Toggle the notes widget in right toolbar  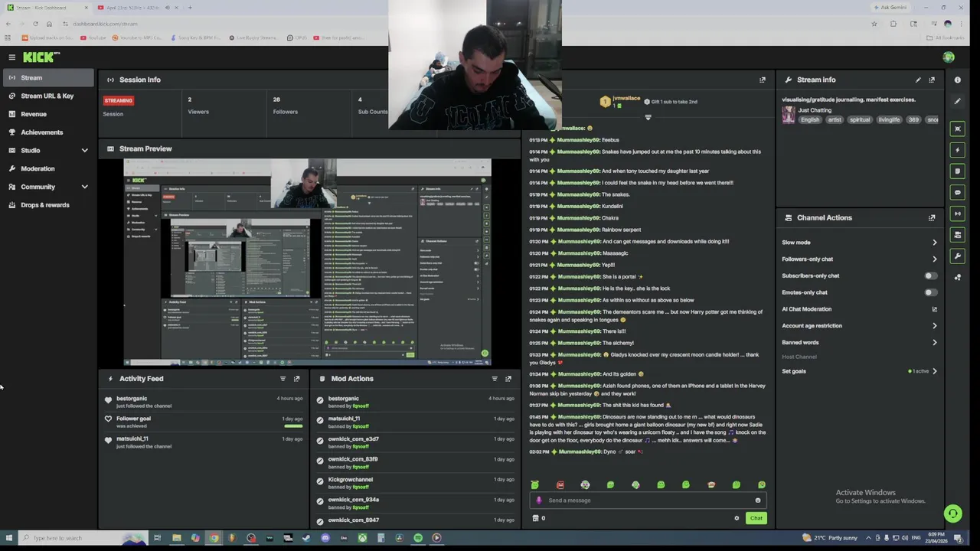957,171
